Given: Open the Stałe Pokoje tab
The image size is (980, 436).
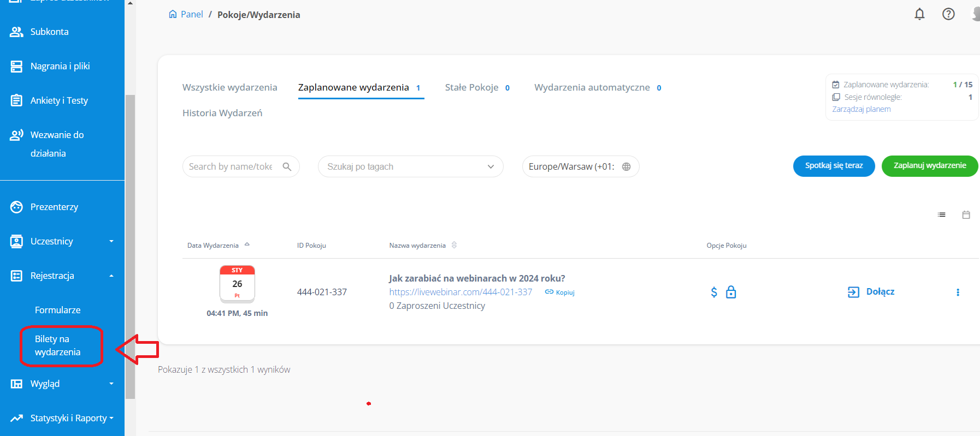Looking at the screenshot, I should pos(471,87).
